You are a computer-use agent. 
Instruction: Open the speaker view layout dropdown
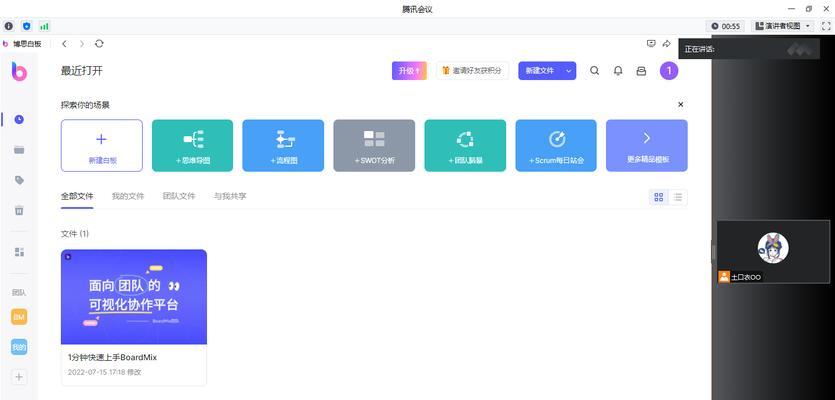(x=783, y=26)
